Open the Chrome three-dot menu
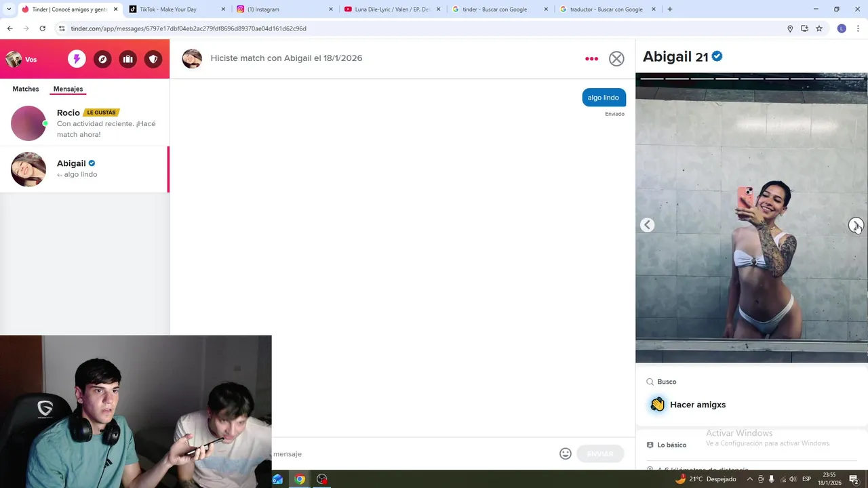868x488 pixels. coord(859,28)
